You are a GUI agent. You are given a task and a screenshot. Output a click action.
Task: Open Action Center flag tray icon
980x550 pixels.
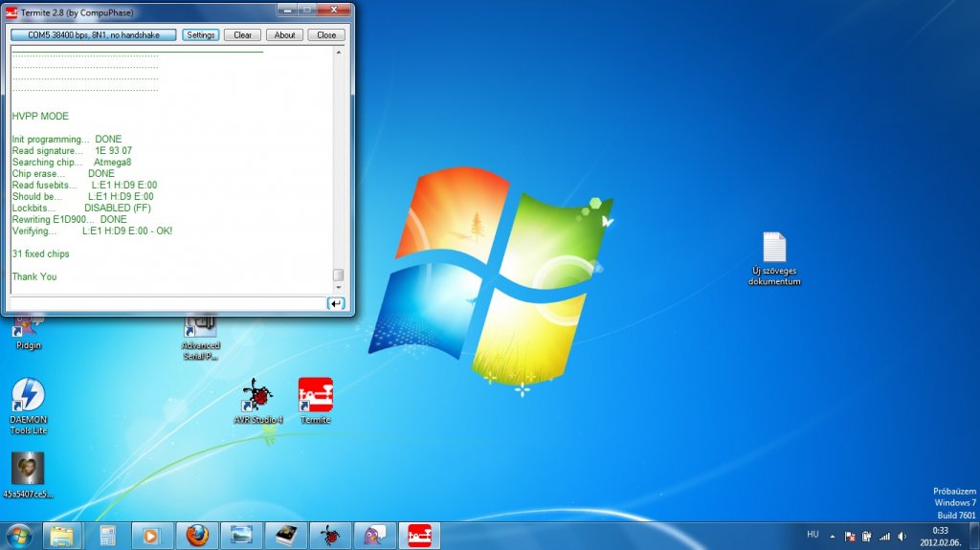click(x=850, y=537)
